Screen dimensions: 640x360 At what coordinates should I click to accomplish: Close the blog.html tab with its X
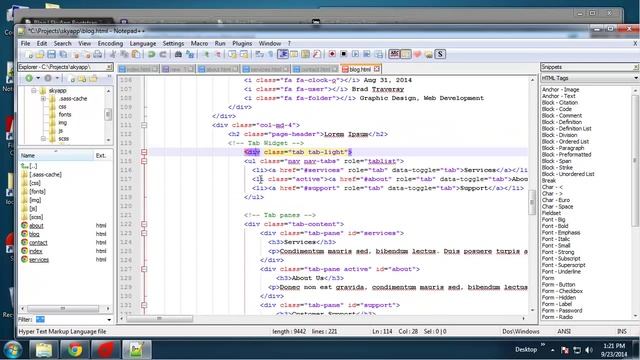[x=376, y=69]
